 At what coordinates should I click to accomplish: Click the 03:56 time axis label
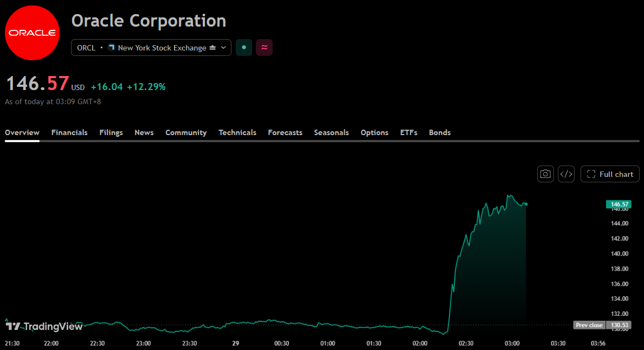[x=598, y=343]
